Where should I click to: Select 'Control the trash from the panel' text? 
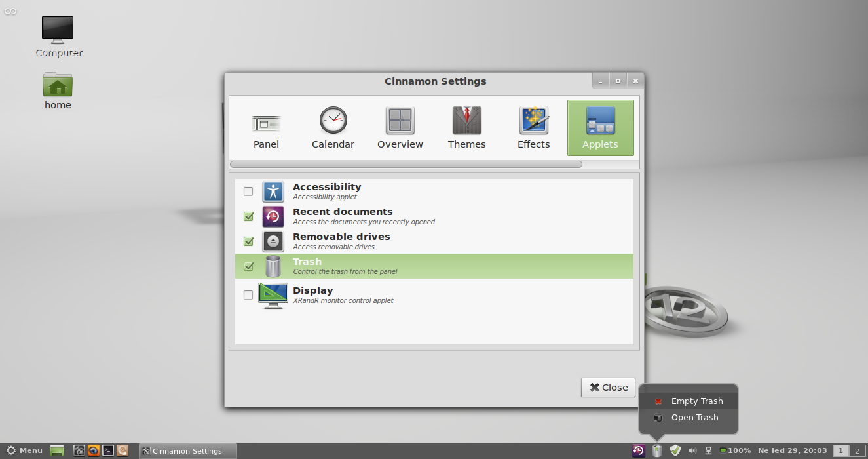(x=345, y=271)
